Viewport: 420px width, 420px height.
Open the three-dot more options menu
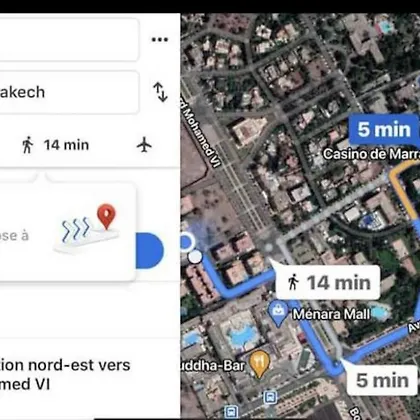pos(160,40)
